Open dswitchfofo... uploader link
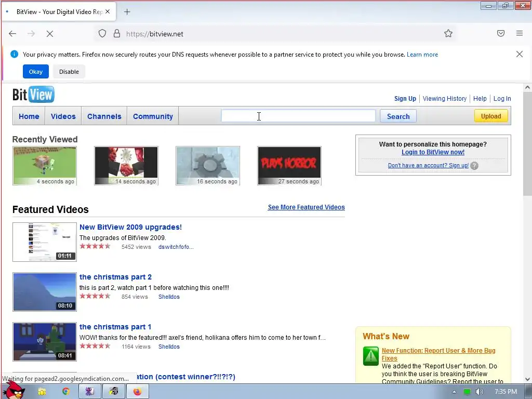 pos(176,247)
